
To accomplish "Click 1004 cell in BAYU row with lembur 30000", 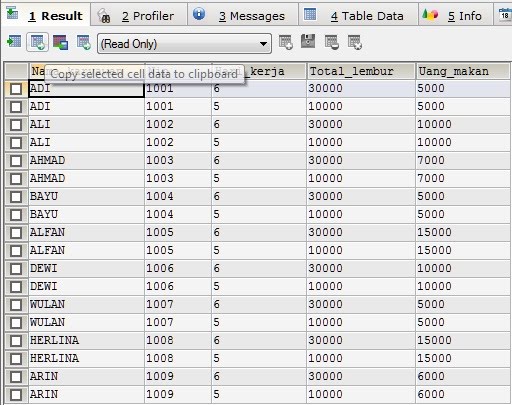I will tap(178, 196).
